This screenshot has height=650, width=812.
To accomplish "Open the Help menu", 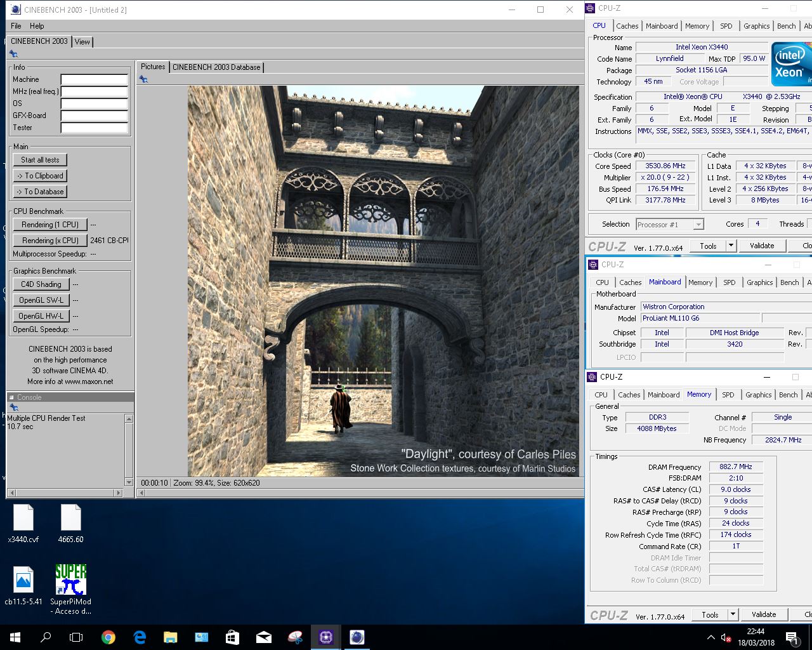I will click(37, 26).
